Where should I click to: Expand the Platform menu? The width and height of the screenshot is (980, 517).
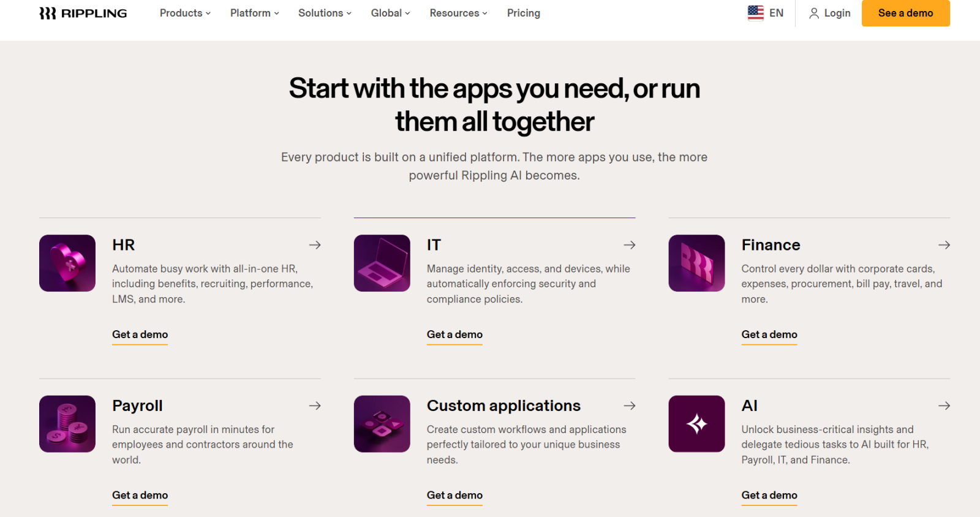pos(255,13)
